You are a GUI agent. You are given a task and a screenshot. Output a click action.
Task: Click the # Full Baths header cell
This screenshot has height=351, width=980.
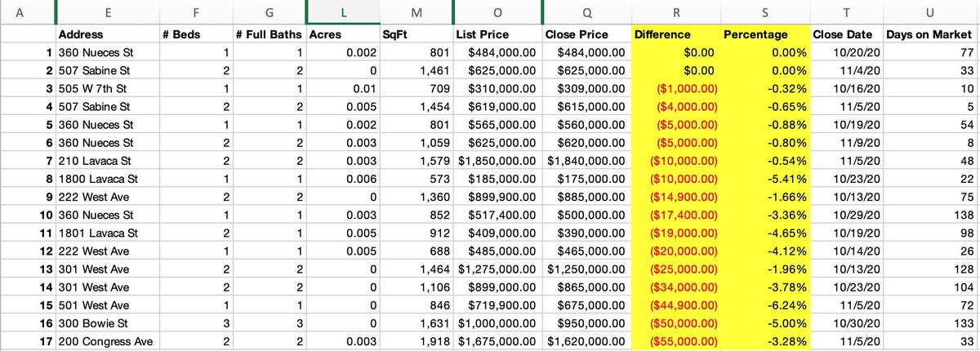(269, 34)
